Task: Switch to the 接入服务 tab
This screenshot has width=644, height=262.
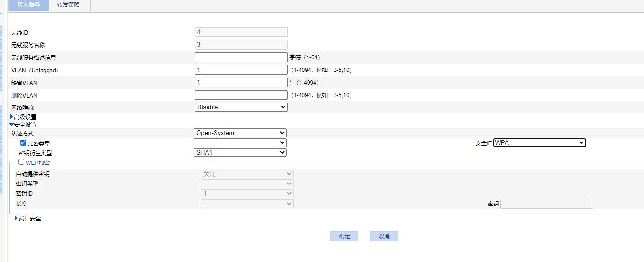Action: 29,5
